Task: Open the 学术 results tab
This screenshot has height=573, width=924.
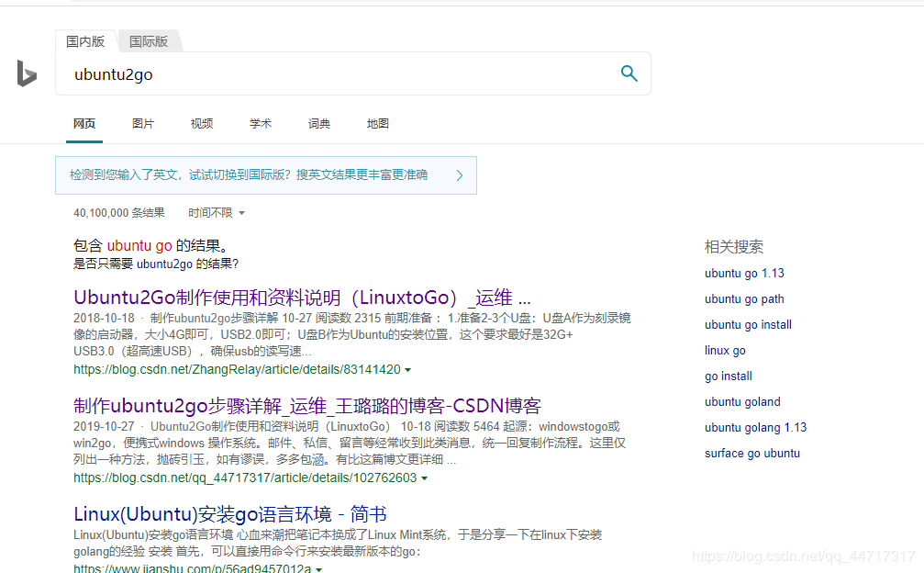Action: 261,124
